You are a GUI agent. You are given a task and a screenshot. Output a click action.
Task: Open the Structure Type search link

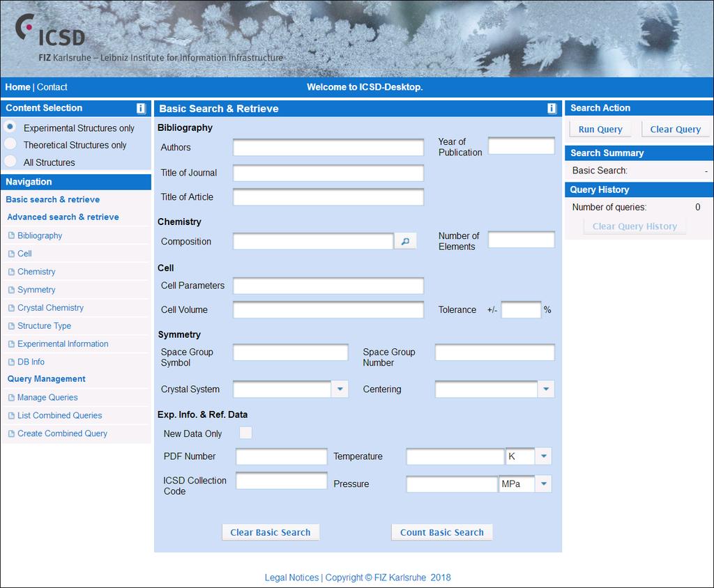[44, 326]
